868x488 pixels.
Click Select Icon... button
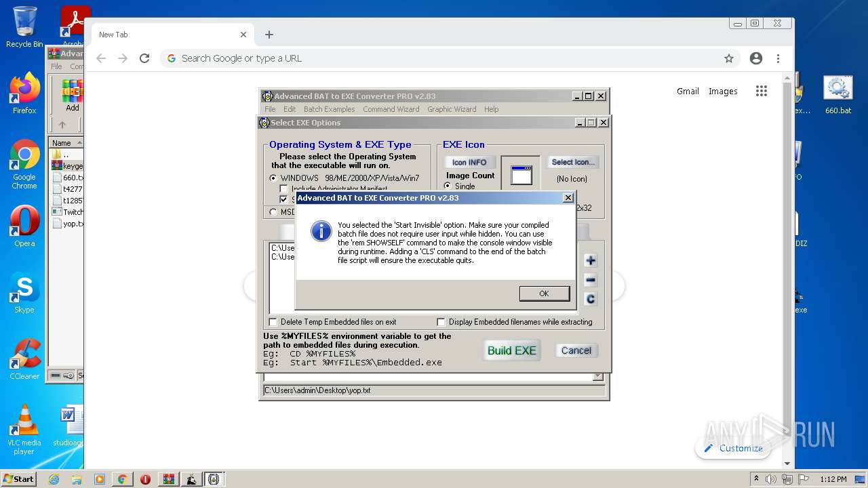coord(572,162)
